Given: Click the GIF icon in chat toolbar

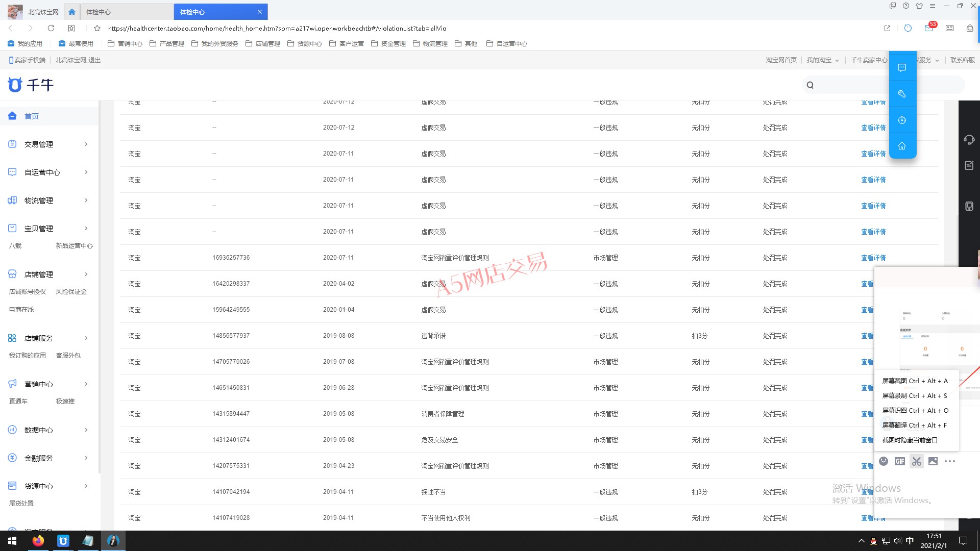Looking at the screenshot, I should 900,461.
